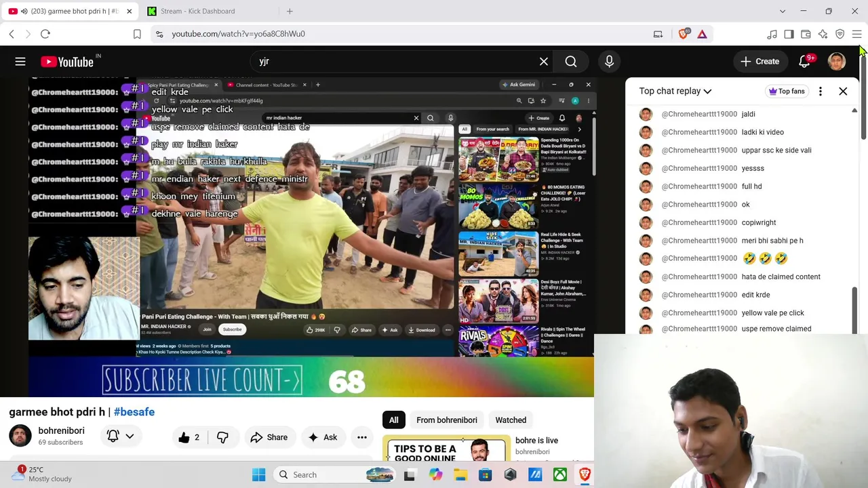Click the Create button

coord(760,62)
